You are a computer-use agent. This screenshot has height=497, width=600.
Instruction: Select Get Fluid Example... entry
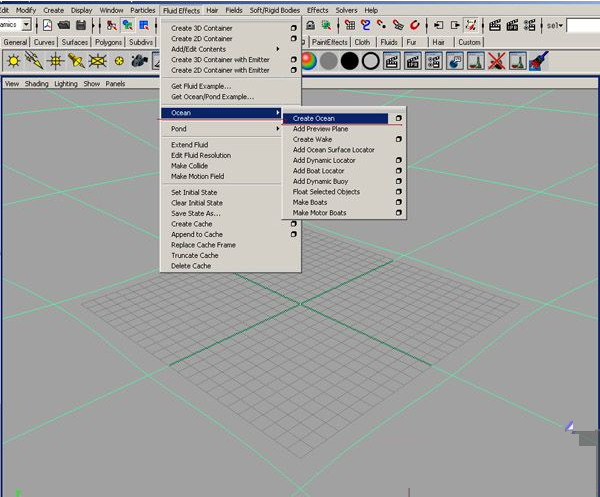point(201,86)
